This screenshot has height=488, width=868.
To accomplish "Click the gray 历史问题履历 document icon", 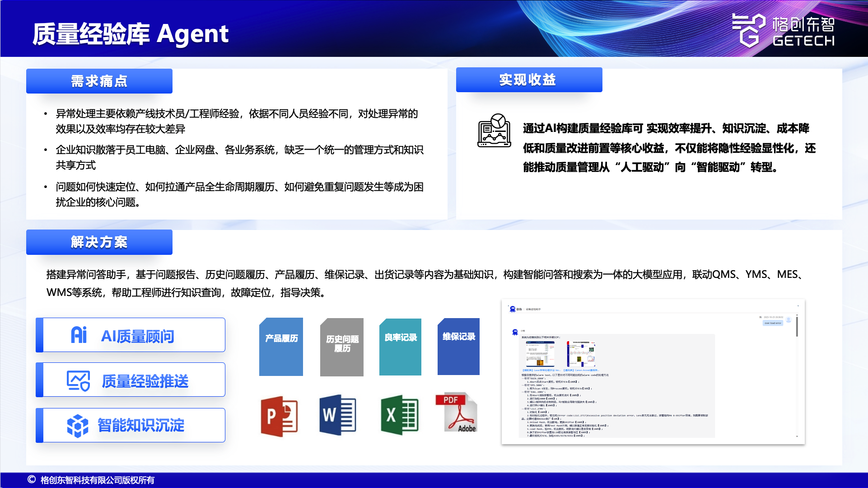I will [342, 347].
